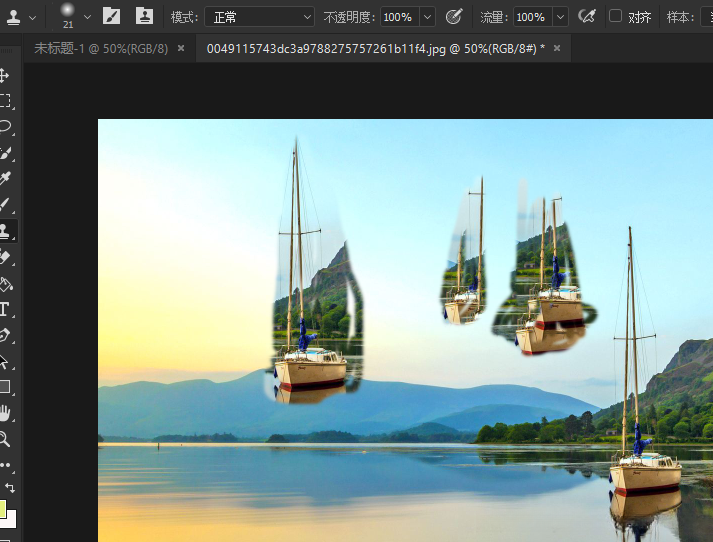Select the Brush tool

click(x=5, y=205)
